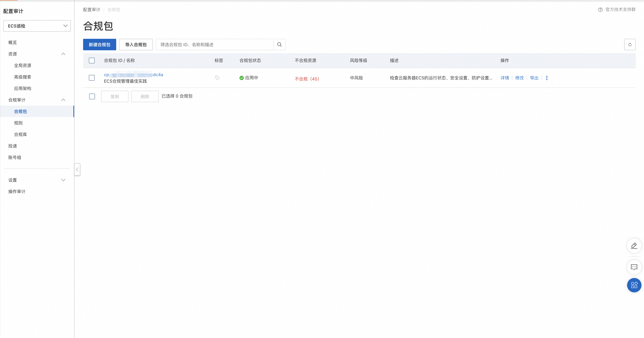Expand the 设置 sidebar section

point(63,180)
